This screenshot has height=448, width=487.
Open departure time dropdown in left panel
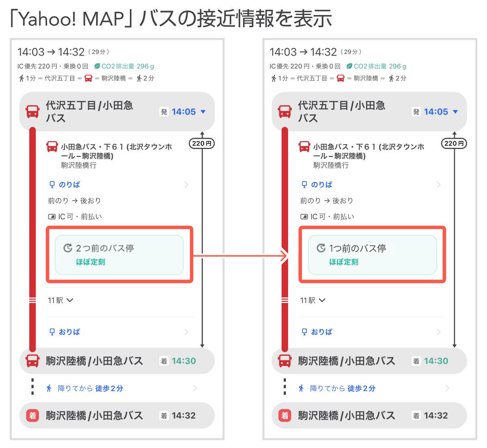203,112
